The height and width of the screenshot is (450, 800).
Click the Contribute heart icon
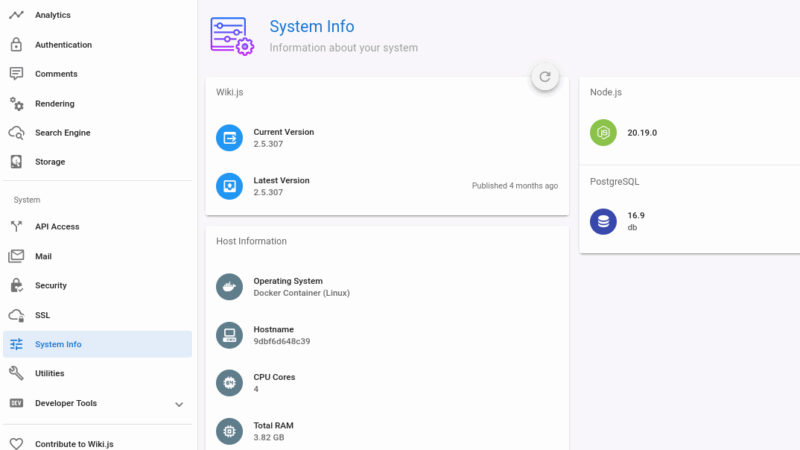point(16,444)
